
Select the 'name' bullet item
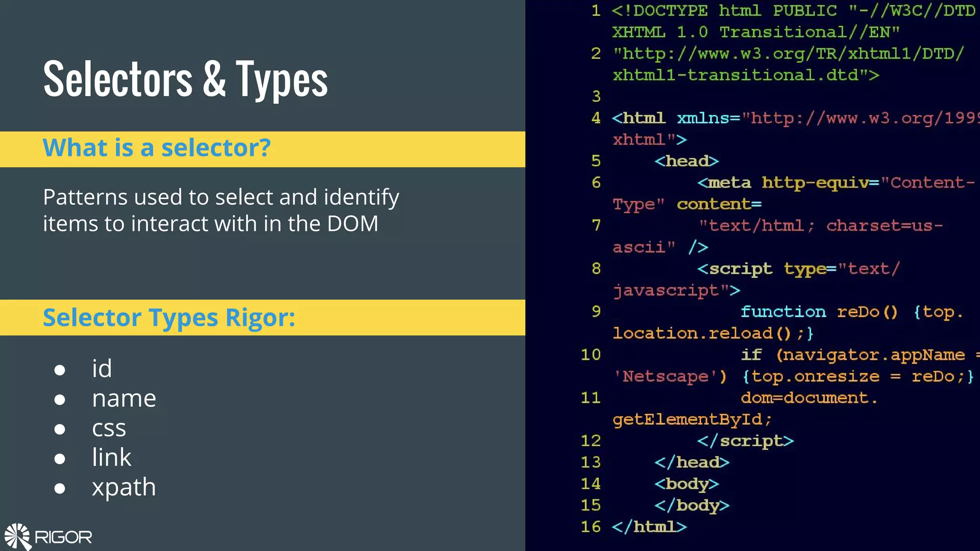tap(124, 398)
